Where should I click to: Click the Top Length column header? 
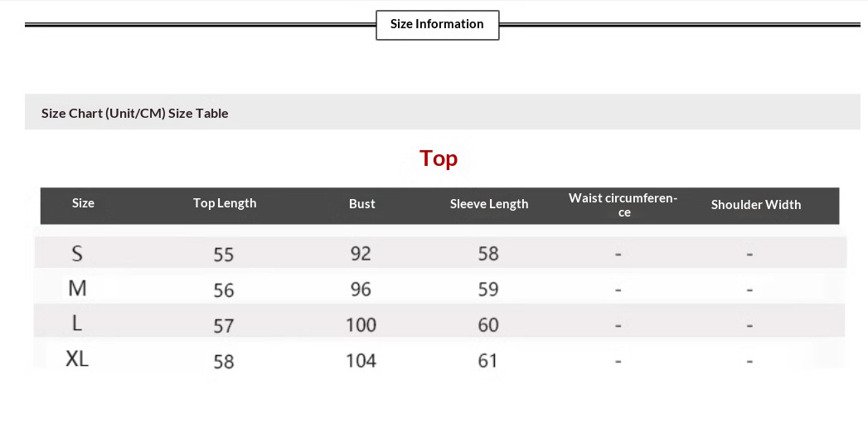click(x=225, y=203)
